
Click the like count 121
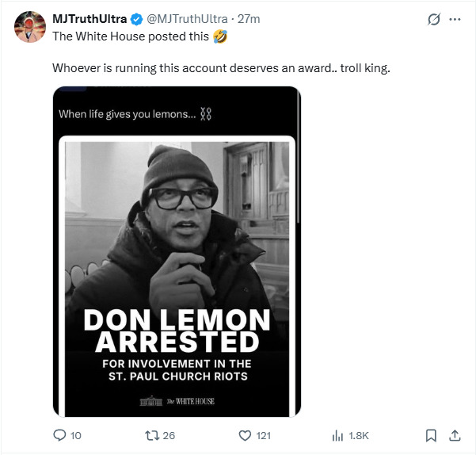(x=264, y=435)
